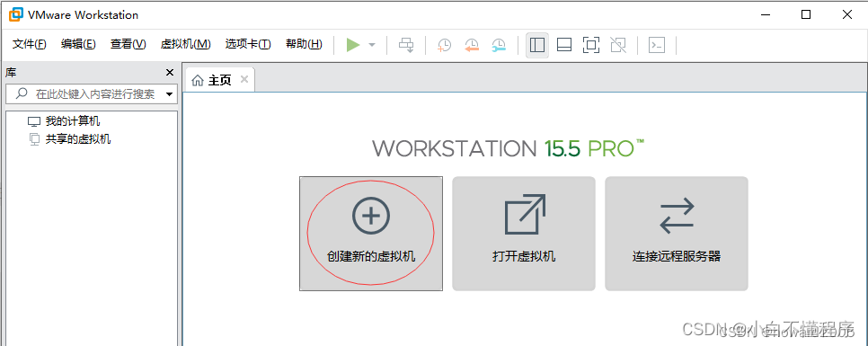The width and height of the screenshot is (868, 346).
Task: Click the console view toolbar icon
Action: click(657, 46)
